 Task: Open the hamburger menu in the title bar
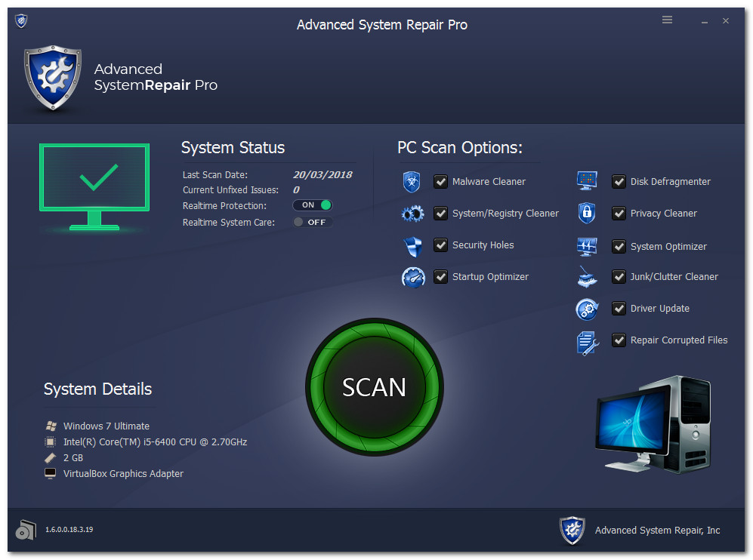coord(667,20)
